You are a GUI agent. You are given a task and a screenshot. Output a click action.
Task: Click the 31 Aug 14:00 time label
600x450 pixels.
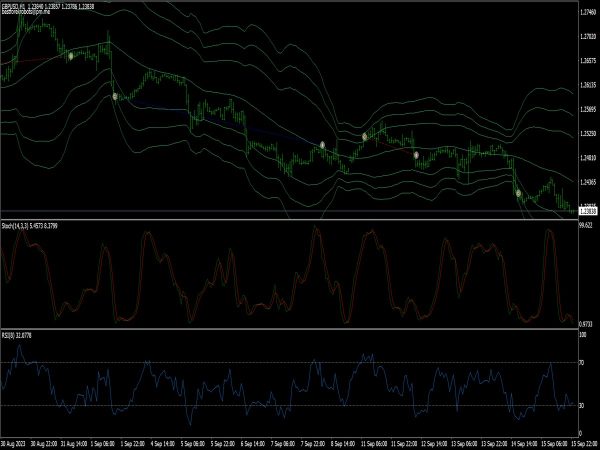(74, 444)
